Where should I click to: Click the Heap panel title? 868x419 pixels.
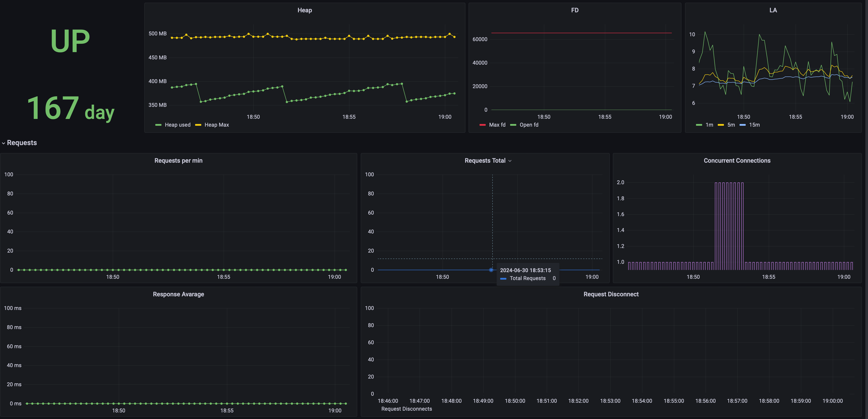(305, 10)
